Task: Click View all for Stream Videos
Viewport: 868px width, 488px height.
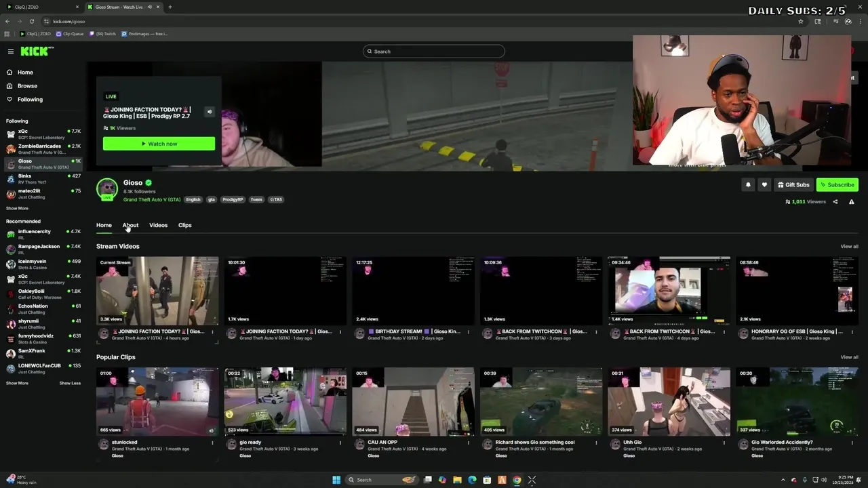Action: [x=849, y=246]
